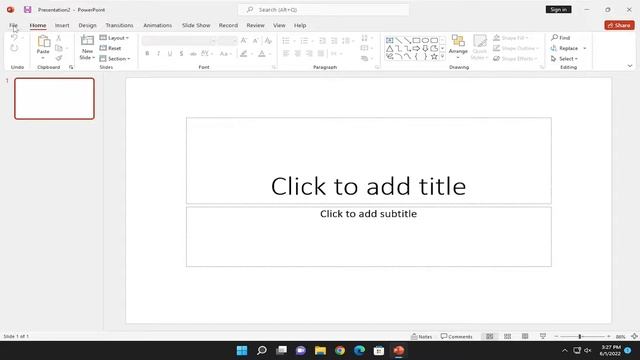Click the Replace button
The width and height of the screenshot is (640, 360).
point(564,48)
